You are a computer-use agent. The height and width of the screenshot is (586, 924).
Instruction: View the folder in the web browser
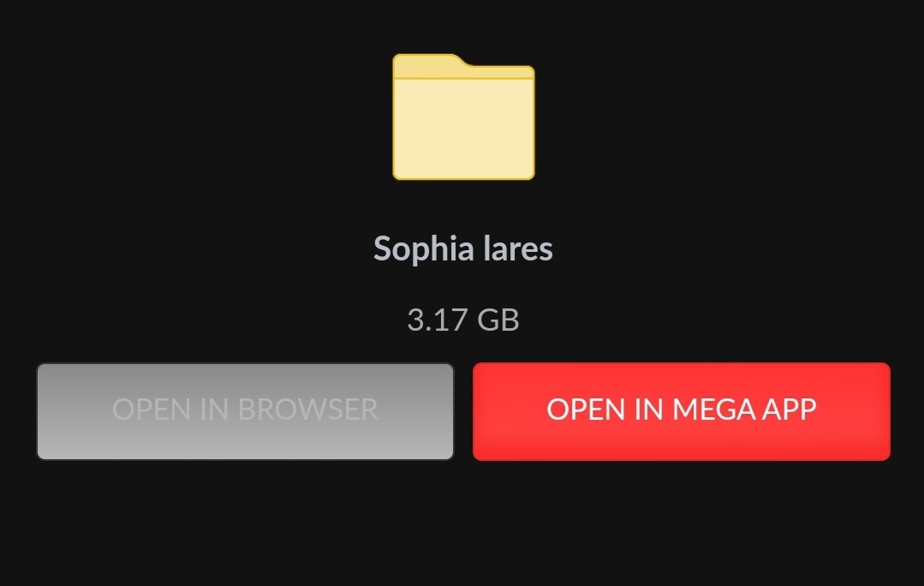coord(245,411)
